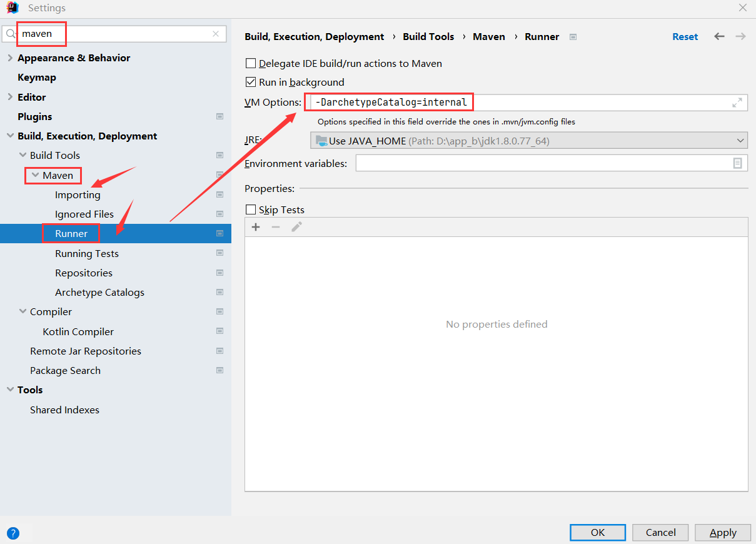Uncheck Run in background
The height and width of the screenshot is (544, 756).
tap(251, 82)
